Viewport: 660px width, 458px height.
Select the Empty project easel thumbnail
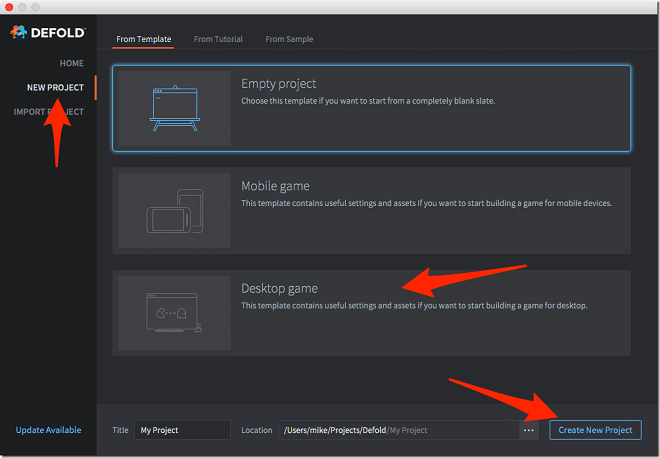pyautogui.click(x=174, y=108)
